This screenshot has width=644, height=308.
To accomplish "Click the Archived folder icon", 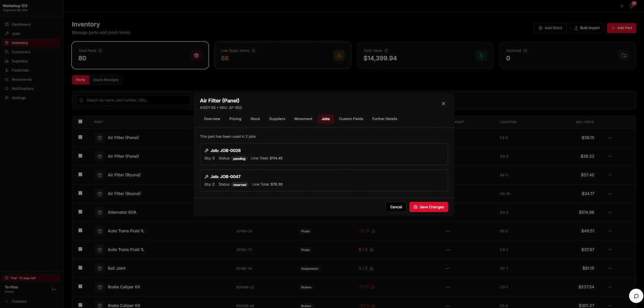I will point(624,56).
